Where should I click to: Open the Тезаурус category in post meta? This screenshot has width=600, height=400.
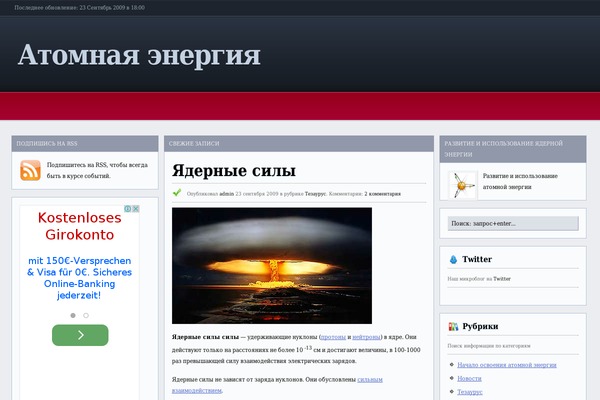(315, 194)
